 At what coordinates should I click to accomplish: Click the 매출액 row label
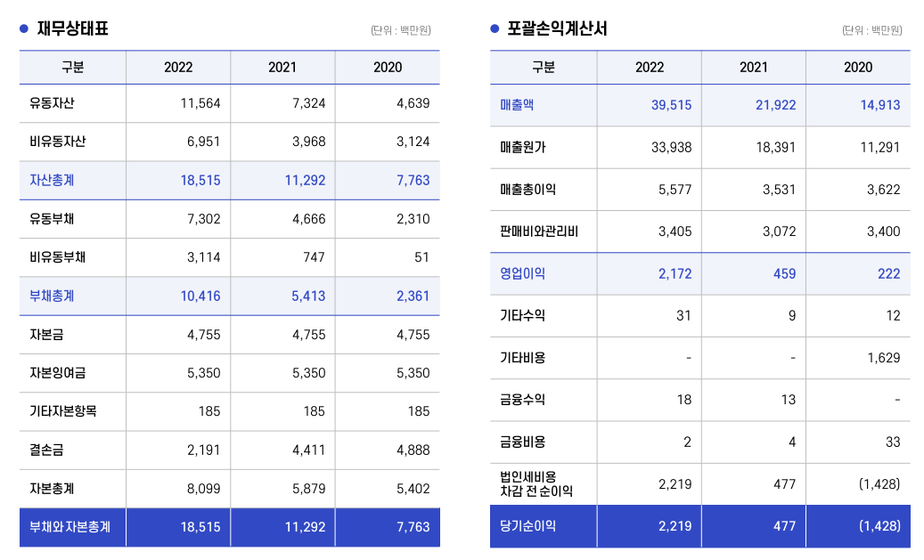click(517, 105)
